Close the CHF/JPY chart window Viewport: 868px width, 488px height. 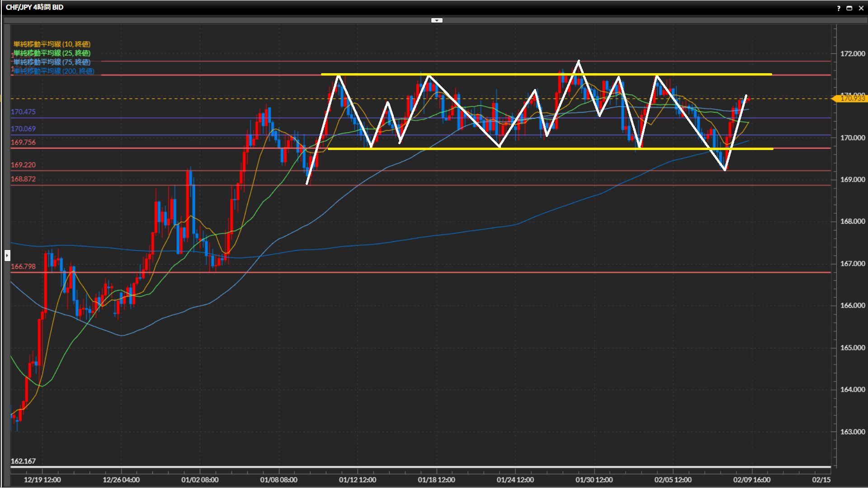(x=860, y=8)
